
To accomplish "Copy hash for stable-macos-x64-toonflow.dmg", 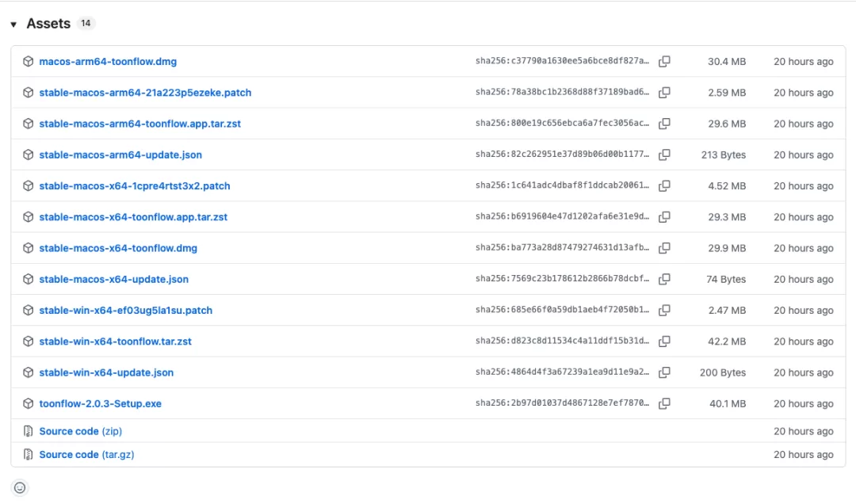I will pyautogui.click(x=664, y=248).
